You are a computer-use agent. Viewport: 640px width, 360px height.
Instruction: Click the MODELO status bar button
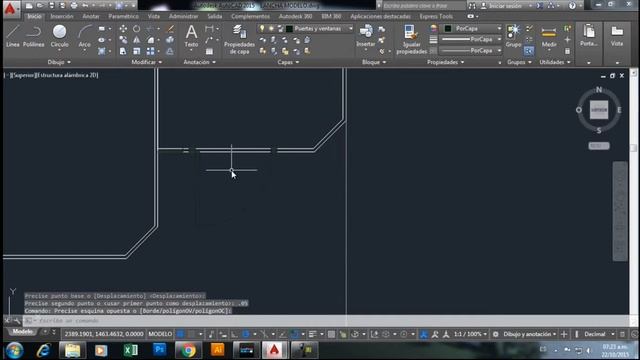point(160,334)
